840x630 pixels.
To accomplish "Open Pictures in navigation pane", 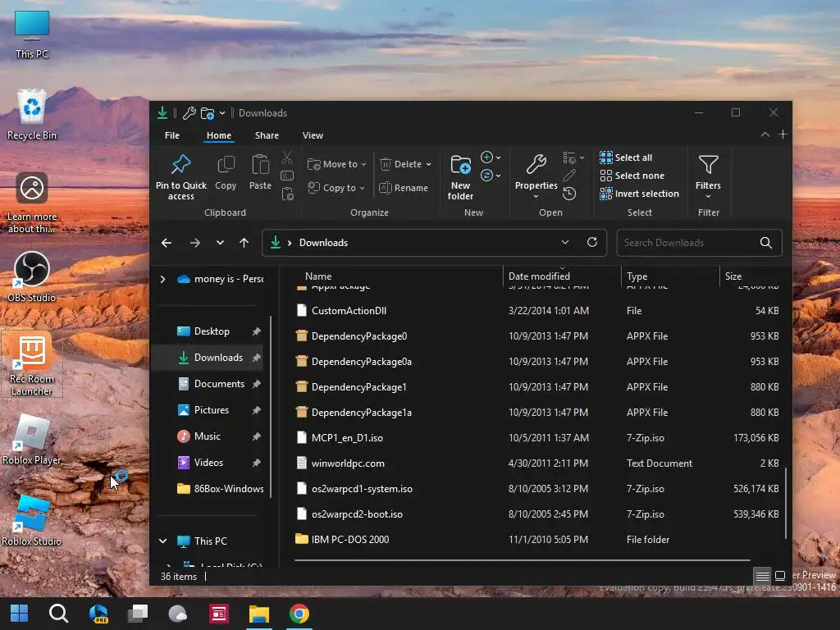I will [x=212, y=410].
